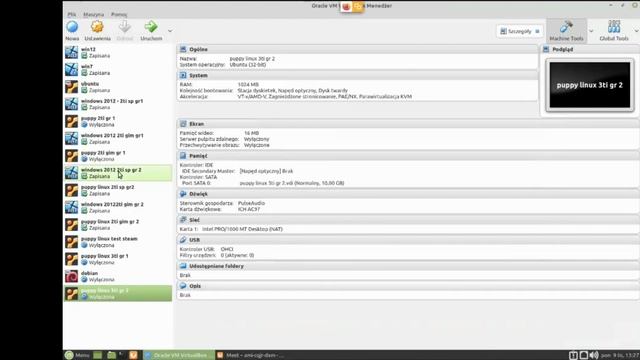The width and height of the screenshot is (640, 360).
Task: Start the machine with Uruchom arrow
Action: pos(151,31)
